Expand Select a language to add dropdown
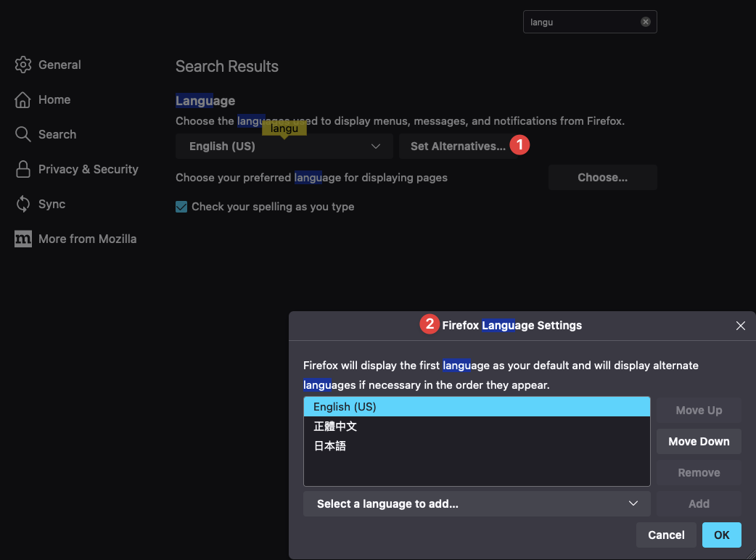This screenshot has width=756, height=560. pos(477,503)
